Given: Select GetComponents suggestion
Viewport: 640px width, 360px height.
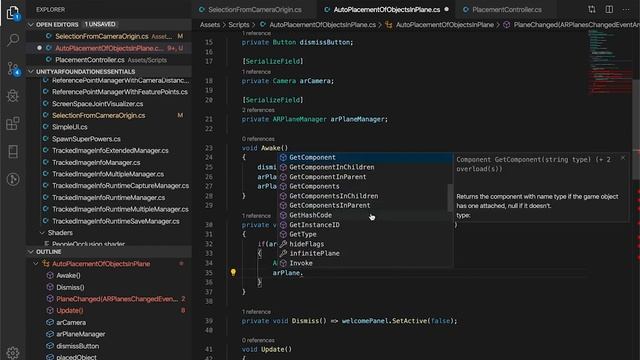Looking at the screenshot, I should tap(365, 186).
